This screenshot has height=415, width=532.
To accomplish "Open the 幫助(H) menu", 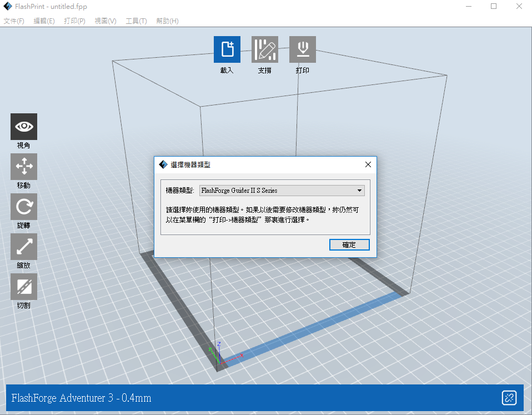I will click(x=167, y=21).
